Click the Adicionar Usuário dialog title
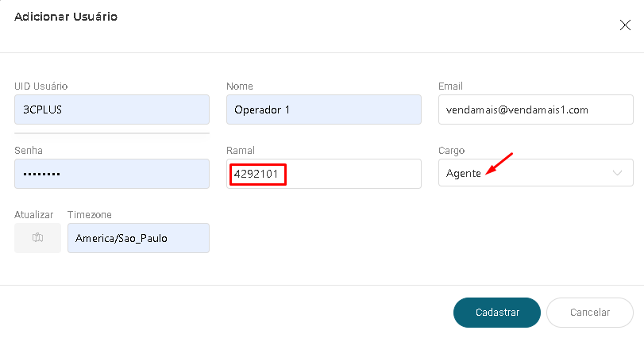The width and height of the screenshot is (644, 338). click(66, 17)
